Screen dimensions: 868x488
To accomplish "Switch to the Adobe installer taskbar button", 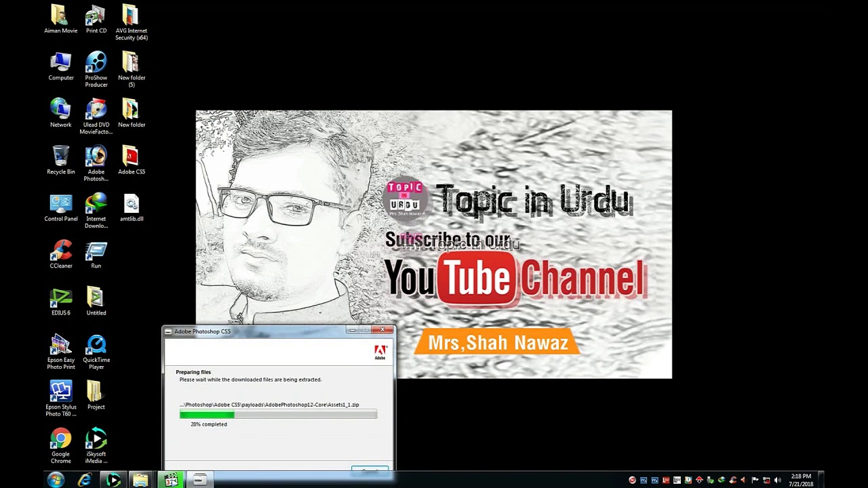I will (199, 480).
